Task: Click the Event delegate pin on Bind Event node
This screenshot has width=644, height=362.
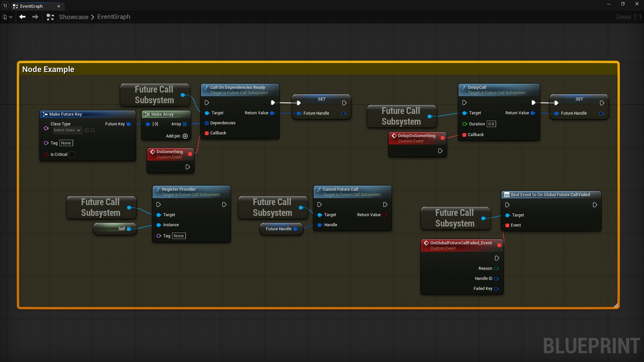Action: 507,225
